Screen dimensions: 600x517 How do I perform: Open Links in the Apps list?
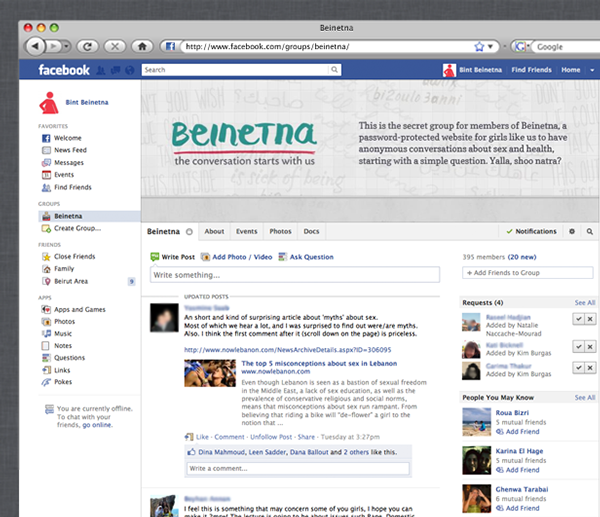point(62,370)
